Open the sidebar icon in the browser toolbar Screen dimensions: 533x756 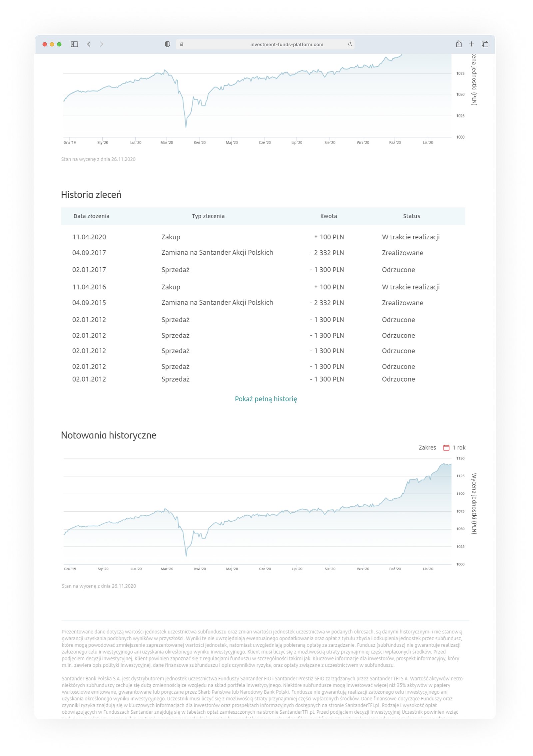(75, 44)
